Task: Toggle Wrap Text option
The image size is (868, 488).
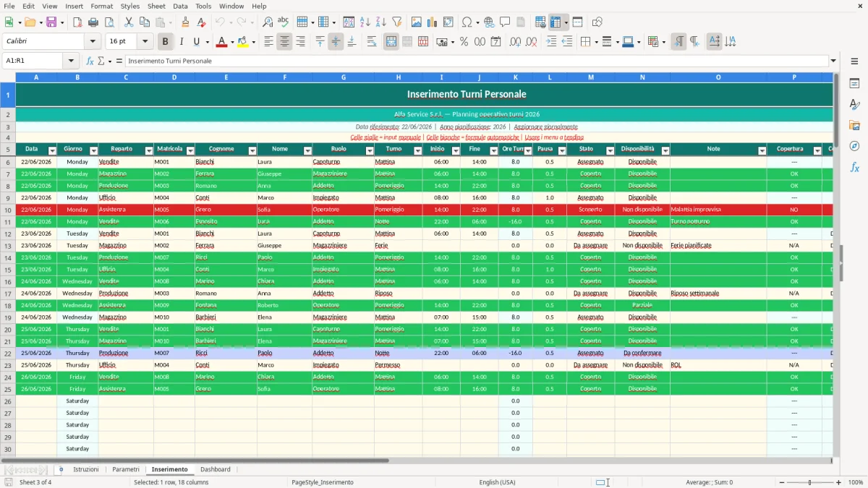Action: [372, 42]
